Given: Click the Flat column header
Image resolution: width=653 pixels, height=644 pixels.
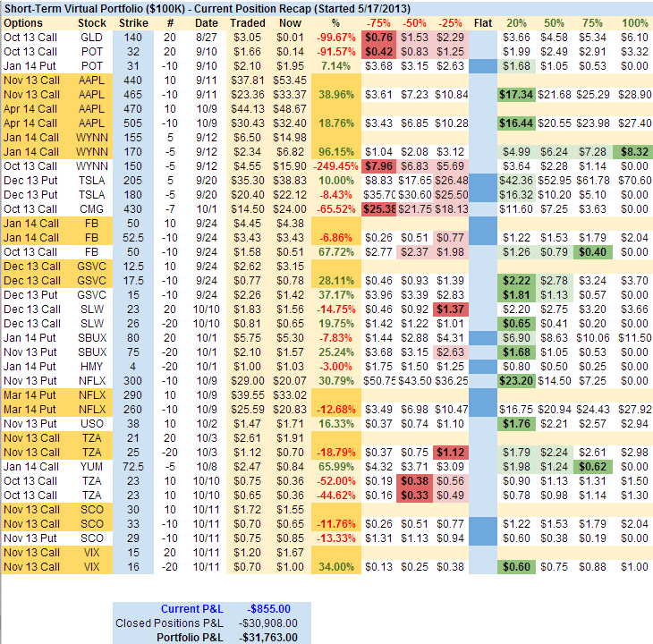Looking at the screenshot, I should [482, 22].
